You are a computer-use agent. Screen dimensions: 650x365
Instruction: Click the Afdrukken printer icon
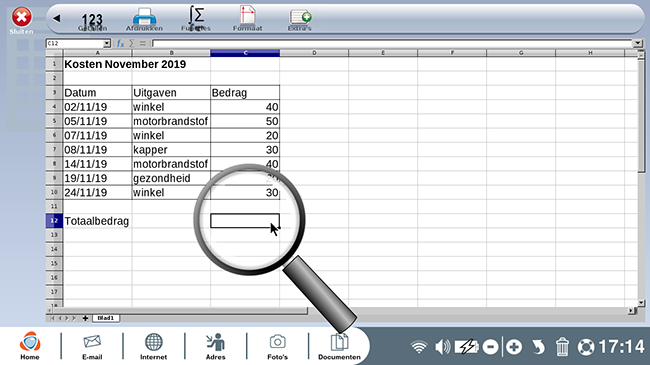click(x=144, y=19)
